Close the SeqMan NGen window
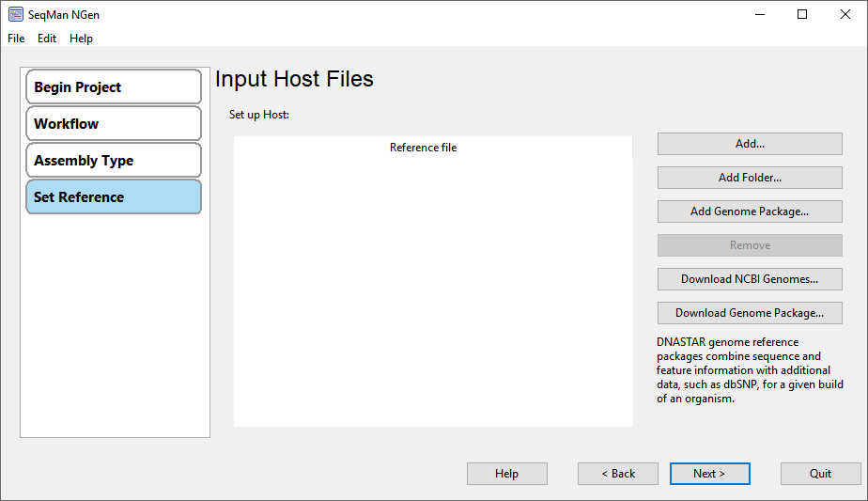This screenshot has width=868, height=501. point(845,14)
